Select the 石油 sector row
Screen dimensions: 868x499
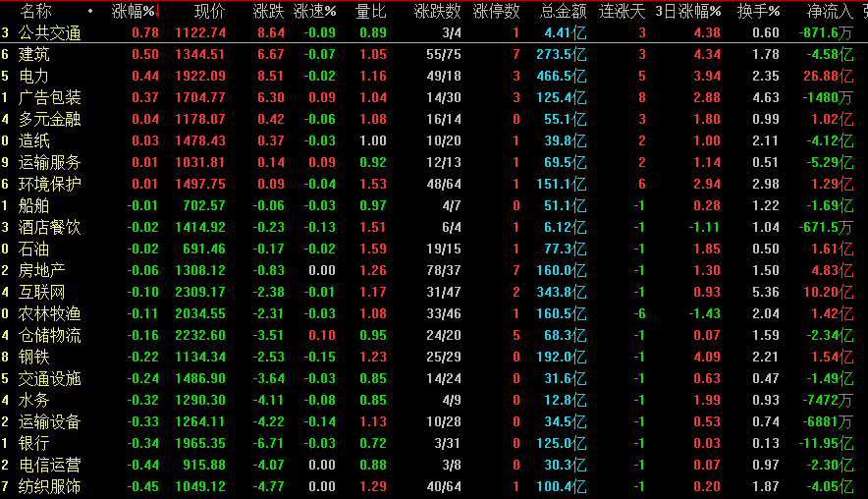434,249
